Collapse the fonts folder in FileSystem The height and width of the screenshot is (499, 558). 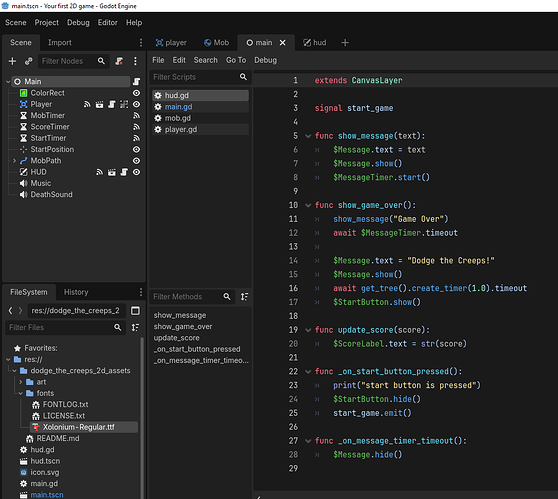pyautogui.click(x=20, y=393)
